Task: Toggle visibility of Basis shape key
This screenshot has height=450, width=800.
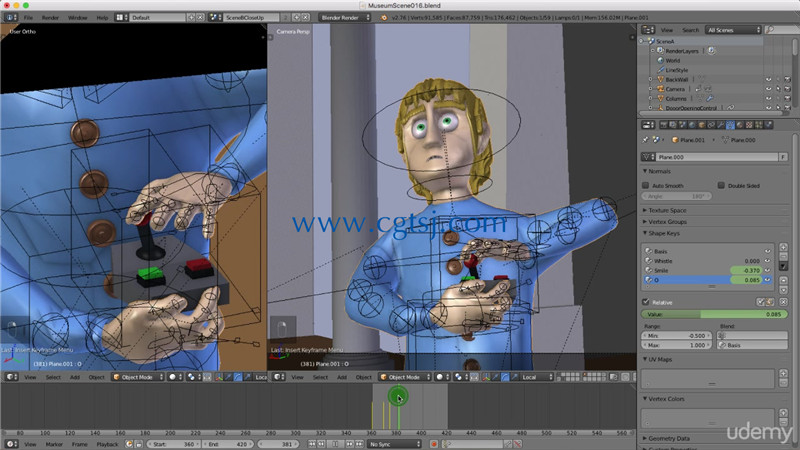Action: (767, 251)
